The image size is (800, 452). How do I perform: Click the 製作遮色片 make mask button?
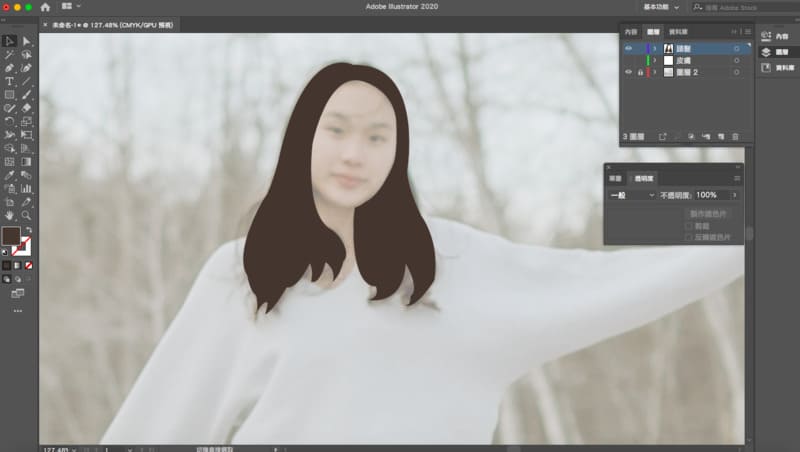click(708, 213)
